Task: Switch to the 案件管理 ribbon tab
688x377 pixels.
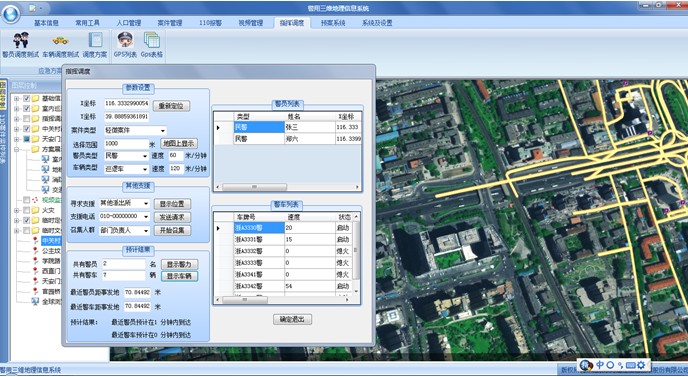Action: [170, 23]
